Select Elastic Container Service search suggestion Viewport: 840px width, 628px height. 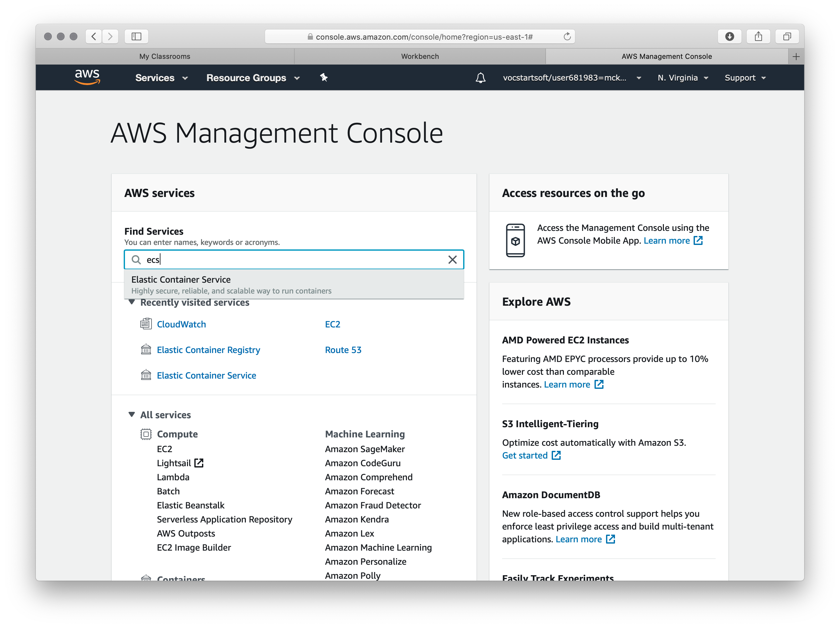(294, 285)
